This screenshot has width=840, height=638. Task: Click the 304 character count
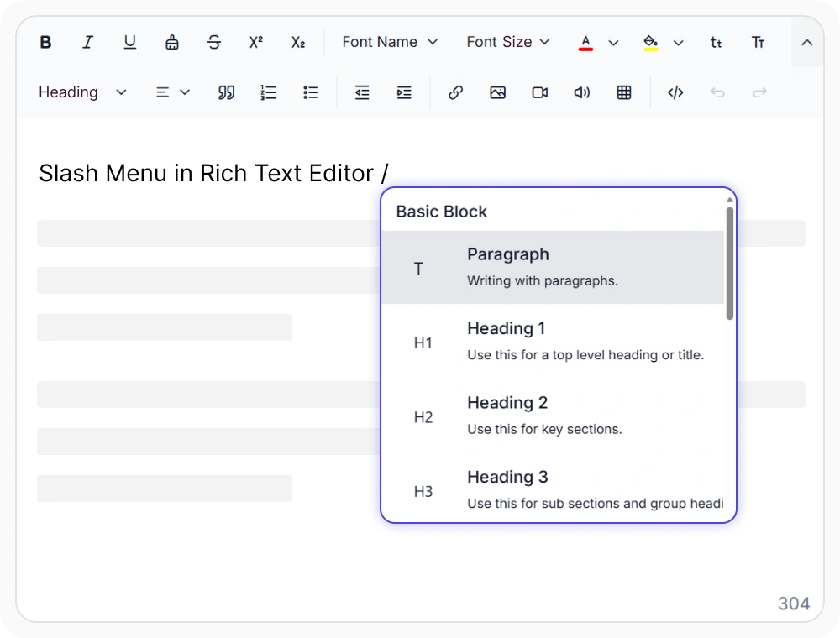794,604
